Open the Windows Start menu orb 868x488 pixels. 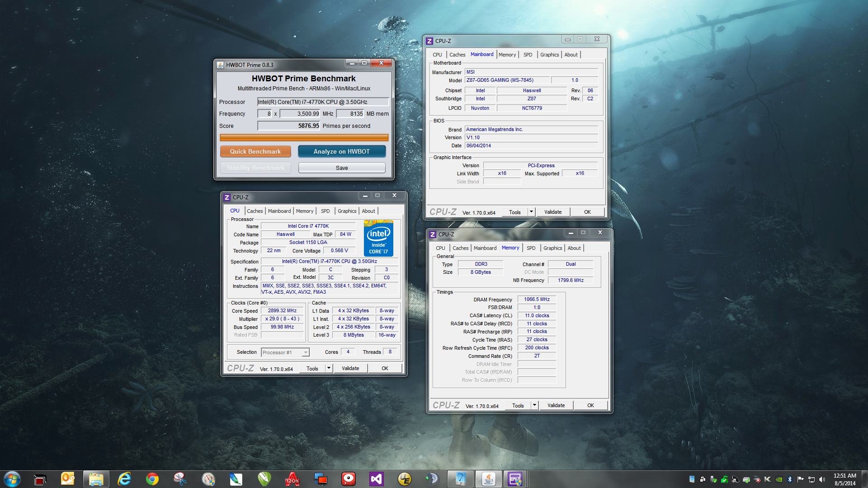coord(12,479)
